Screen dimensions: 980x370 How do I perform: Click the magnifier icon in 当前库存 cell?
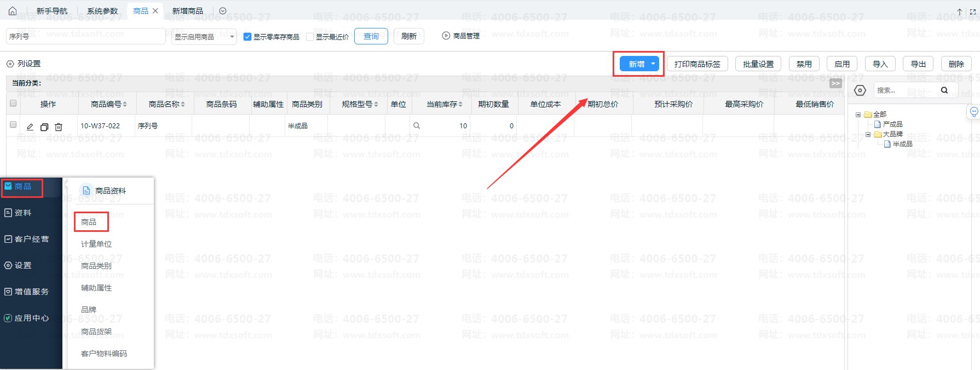(417, 126)
